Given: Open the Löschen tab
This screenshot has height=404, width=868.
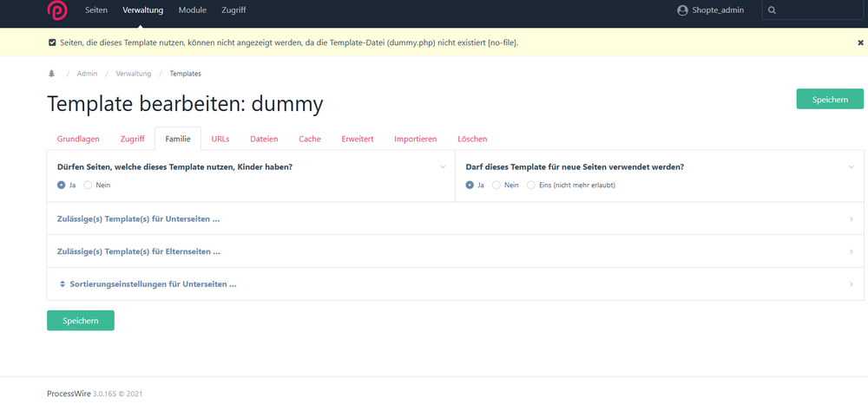Looking at the screenshot, I should point(472,139).
